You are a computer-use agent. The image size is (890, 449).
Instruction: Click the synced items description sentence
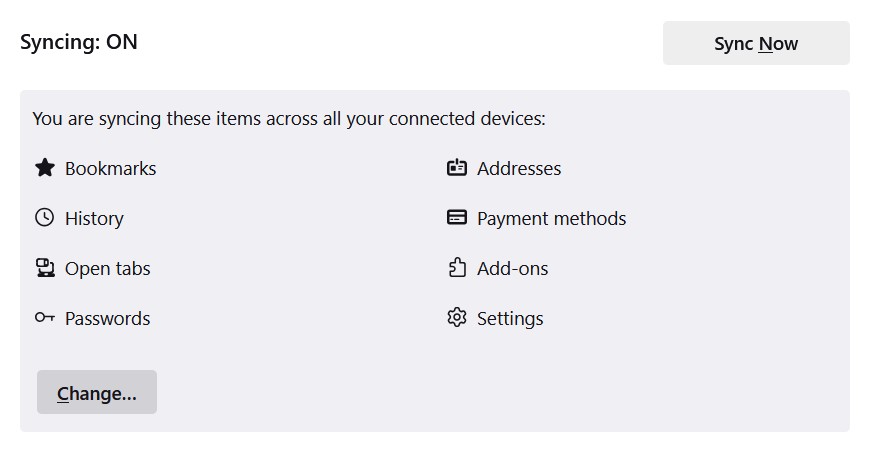[x=289, y=119]
